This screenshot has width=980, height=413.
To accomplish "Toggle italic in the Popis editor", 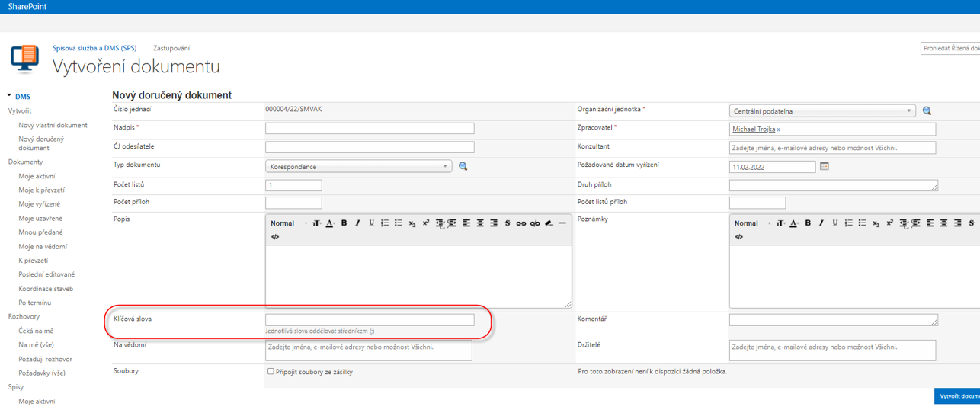I will [357, 223].
